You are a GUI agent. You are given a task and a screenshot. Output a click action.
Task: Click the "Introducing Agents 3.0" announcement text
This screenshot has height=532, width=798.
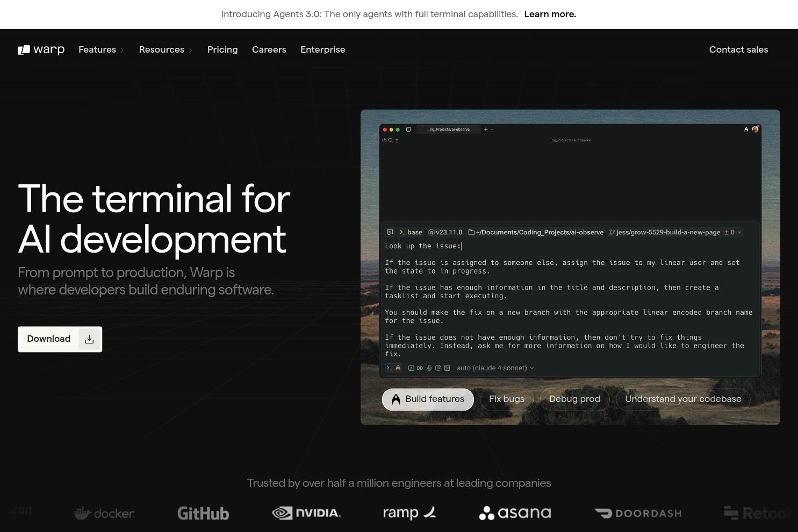tap(370, 15)
